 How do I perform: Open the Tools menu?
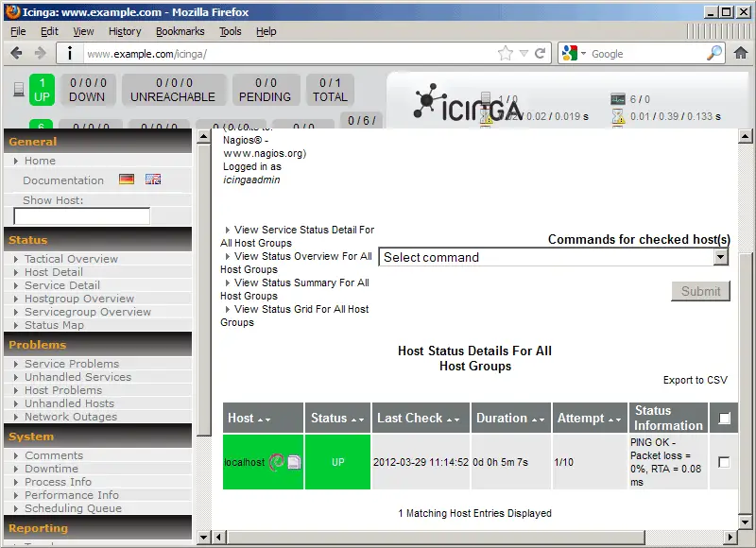(231, 31)
